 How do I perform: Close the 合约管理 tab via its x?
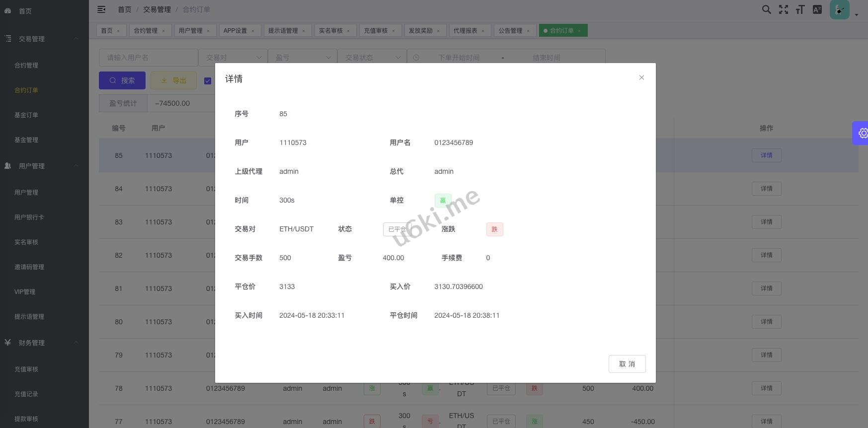tap(163, 31)
